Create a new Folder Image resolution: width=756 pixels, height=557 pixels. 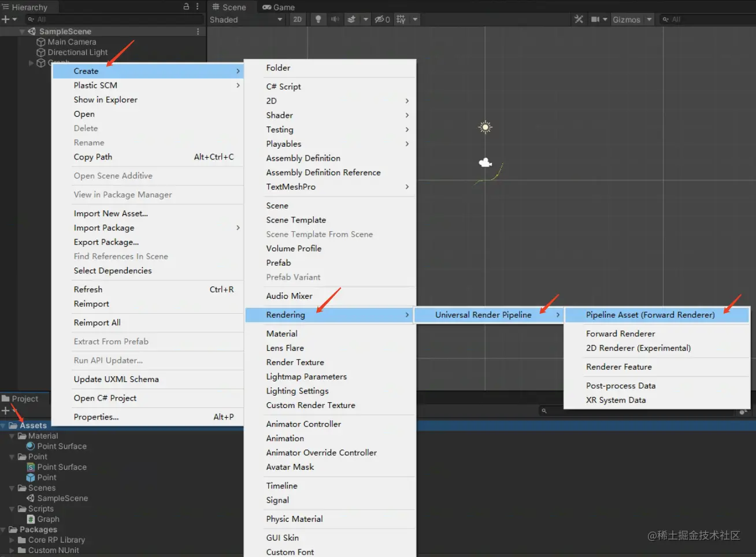pos(330,68)
